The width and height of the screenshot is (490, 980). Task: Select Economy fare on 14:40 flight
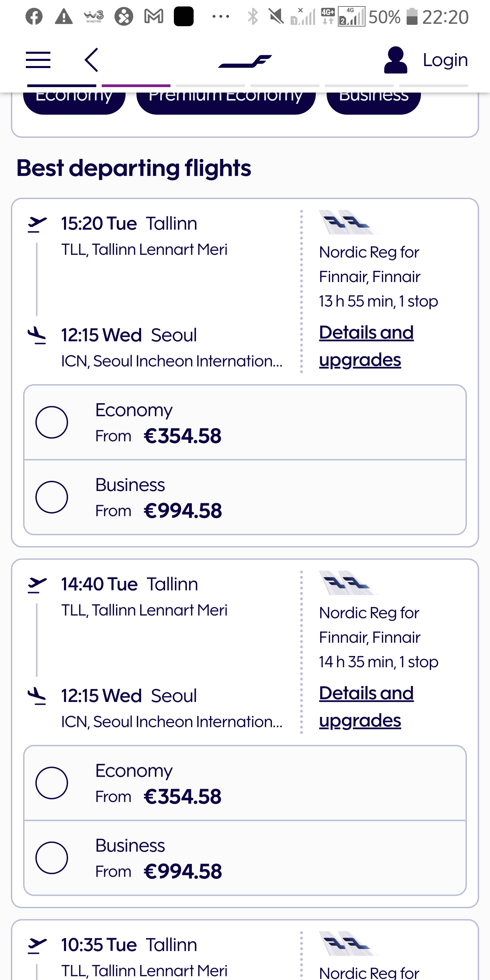coord(245,783)
